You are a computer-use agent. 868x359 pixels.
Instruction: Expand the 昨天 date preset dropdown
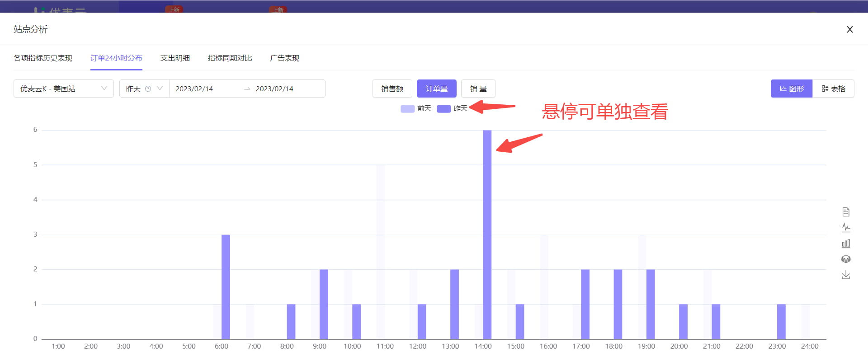tap(144, 89)
